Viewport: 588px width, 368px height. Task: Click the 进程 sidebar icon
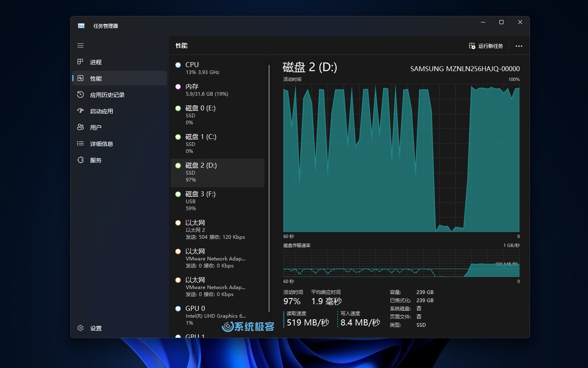(x=80, y=62)
